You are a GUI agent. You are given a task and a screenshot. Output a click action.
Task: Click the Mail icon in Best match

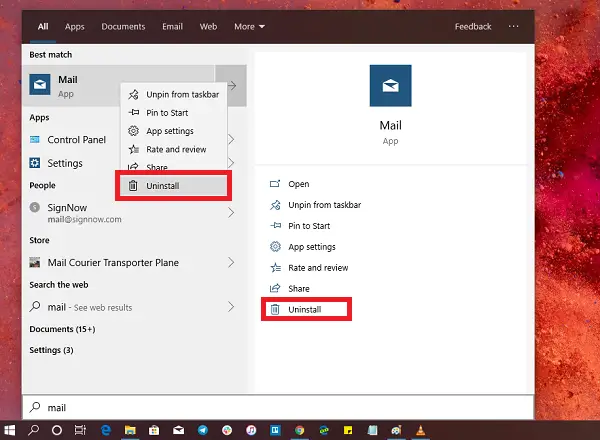tap(40, 85)
